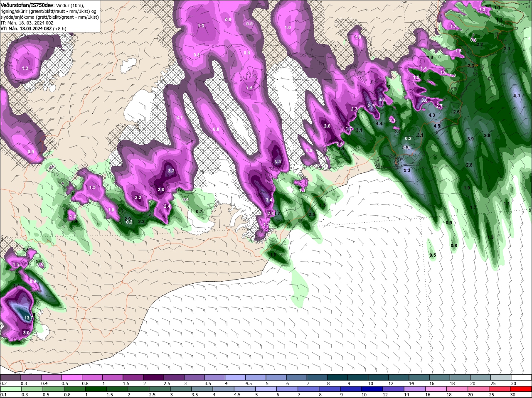Select pale snow-scale swatch between 25 and 30
This screenshot has width=532, height=398.
[x=501, y=377]
